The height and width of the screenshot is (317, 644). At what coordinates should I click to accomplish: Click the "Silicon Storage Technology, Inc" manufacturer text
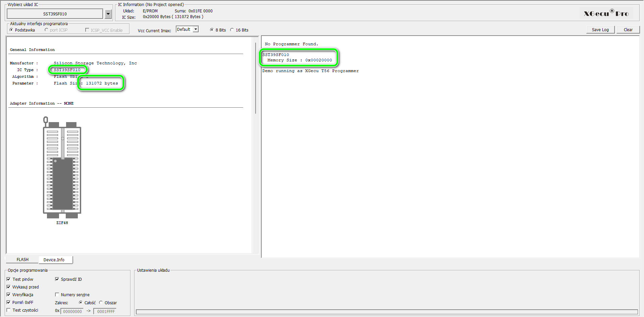95,63
